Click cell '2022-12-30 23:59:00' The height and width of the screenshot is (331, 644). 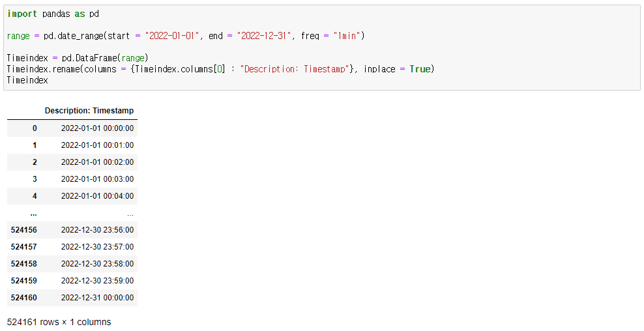97,281
